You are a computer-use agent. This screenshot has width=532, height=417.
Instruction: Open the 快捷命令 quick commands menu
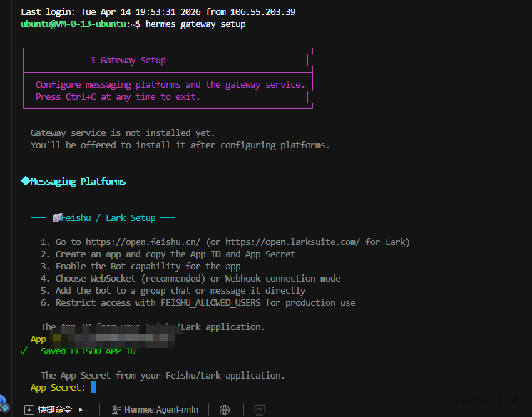point(55,410)
